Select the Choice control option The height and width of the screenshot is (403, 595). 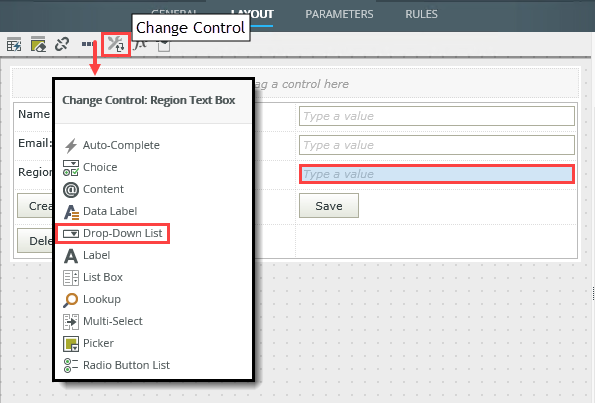90,167
